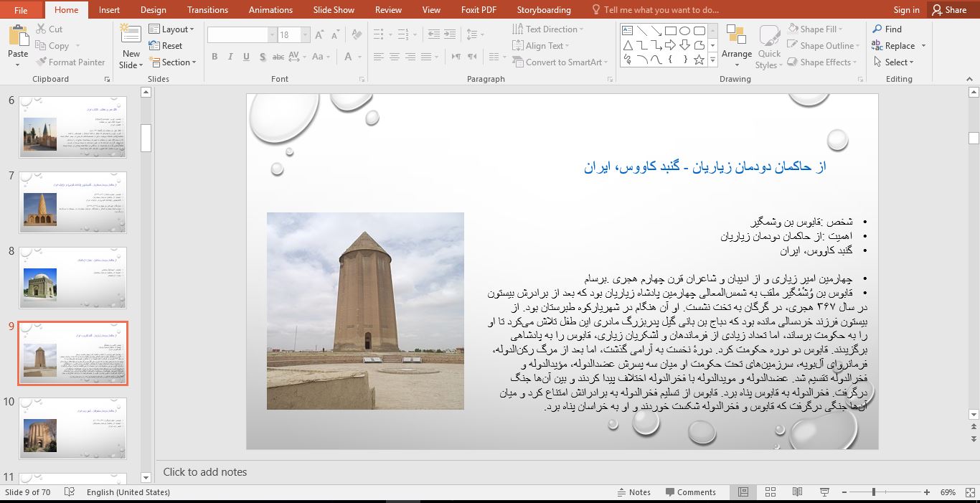This screenshot has width=980, height=503.
Task: Pick the text box shape
Action: coord(627,30)
